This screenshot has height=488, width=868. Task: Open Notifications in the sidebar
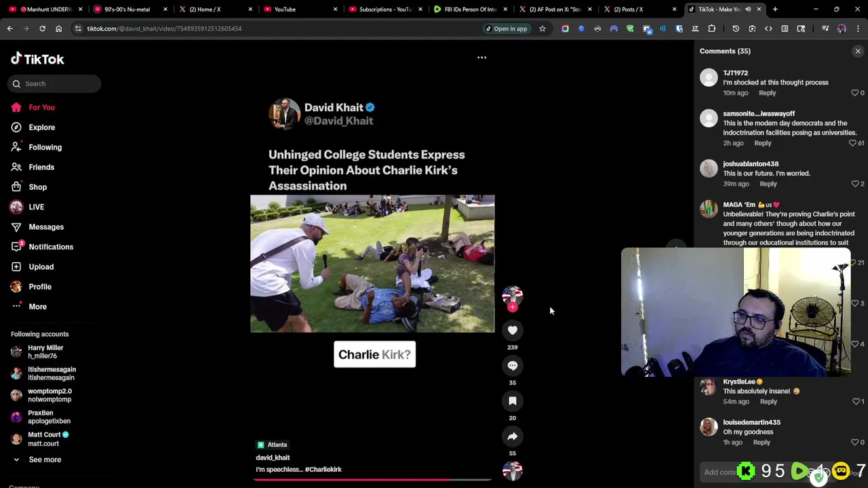click(x=42, y=247)
